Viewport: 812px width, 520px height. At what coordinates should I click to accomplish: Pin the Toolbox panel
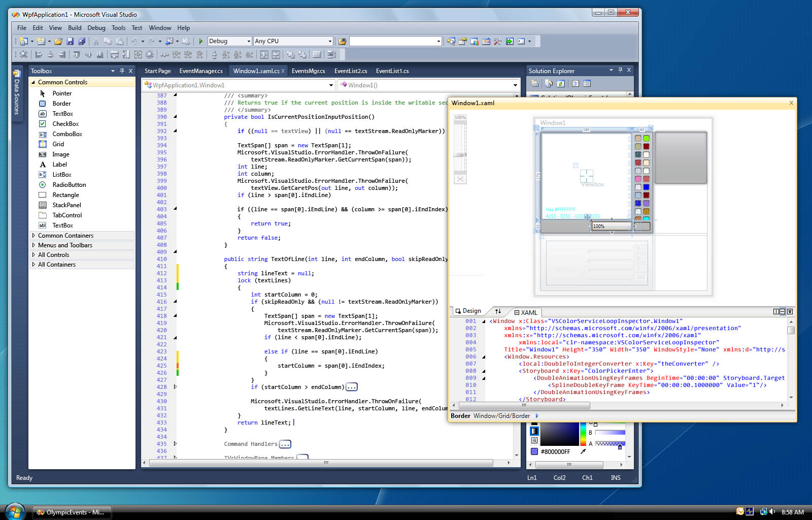[122, 71]
